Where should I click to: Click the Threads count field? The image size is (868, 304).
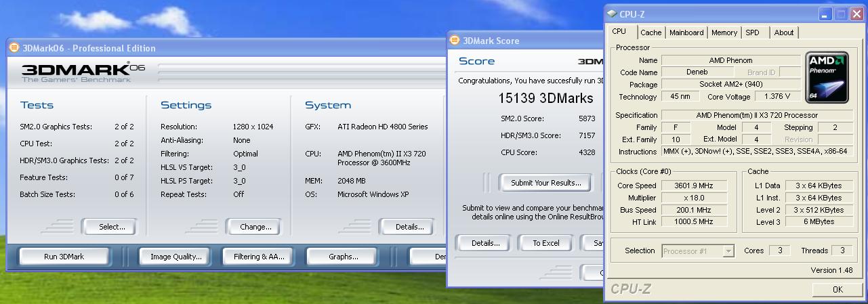[842, 251]
